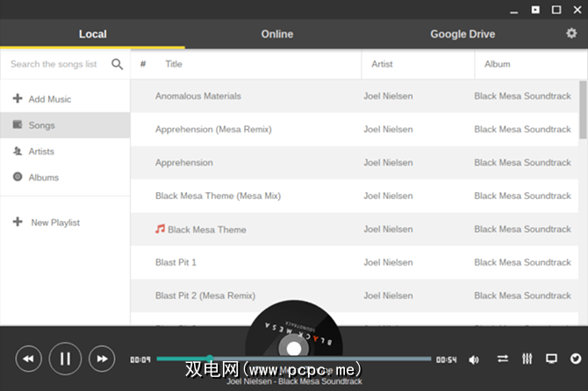The width and height of the screenshot is (588, 391).
Task: Click the Add Music plus icon
Action: (x=18, y=98)
